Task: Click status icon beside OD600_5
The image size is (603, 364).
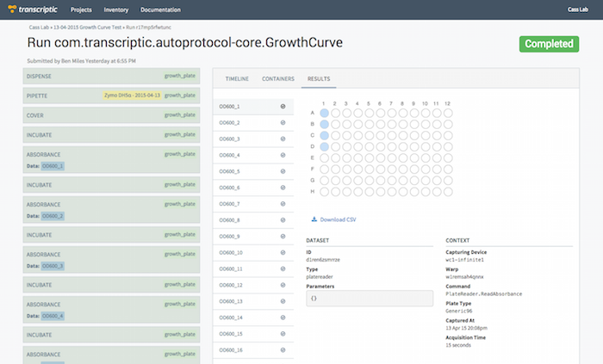Action: click(283, 171)
